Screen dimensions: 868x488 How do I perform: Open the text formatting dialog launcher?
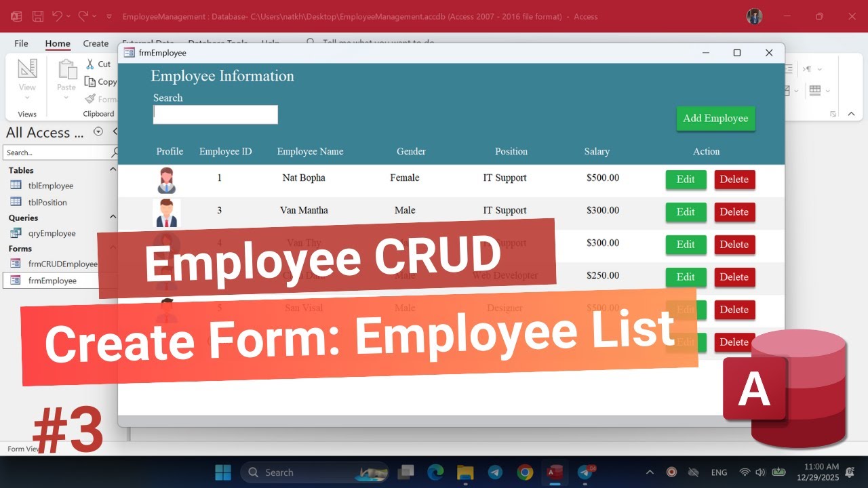click(833, 114)
